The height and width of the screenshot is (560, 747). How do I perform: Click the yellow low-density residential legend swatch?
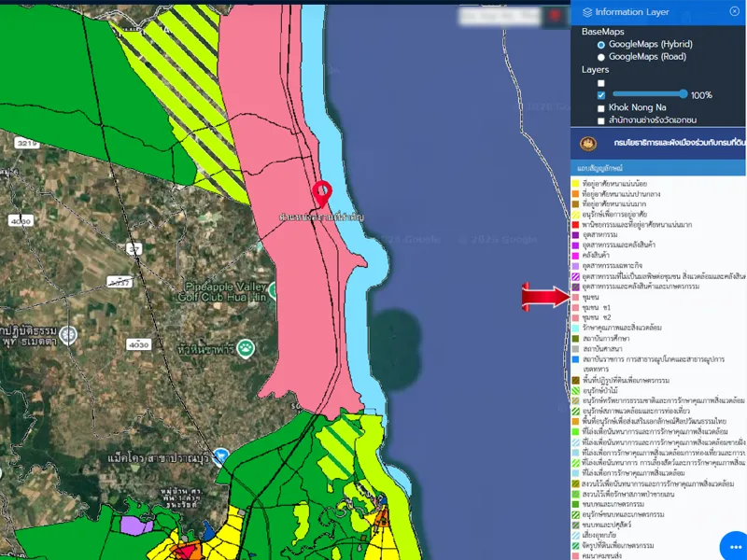coord(576,184)
